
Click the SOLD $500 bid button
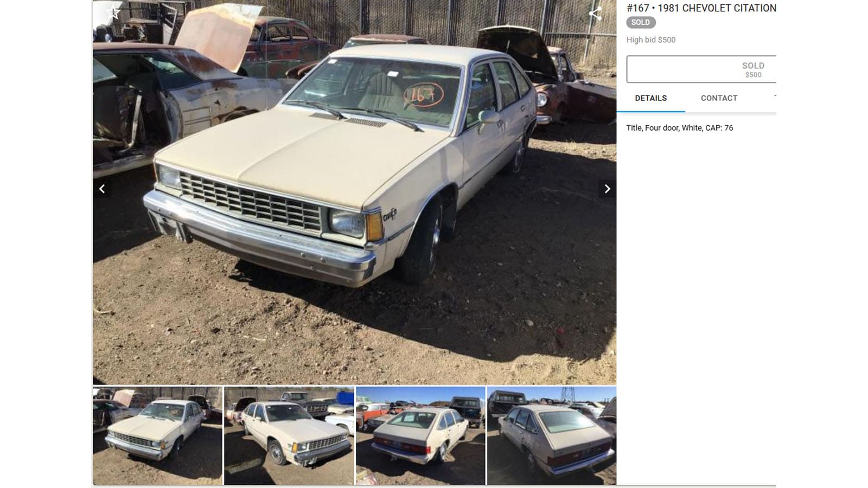point(701,69)
